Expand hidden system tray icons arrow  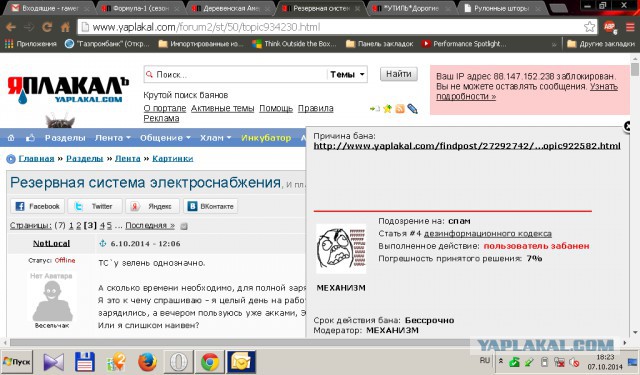501,361
